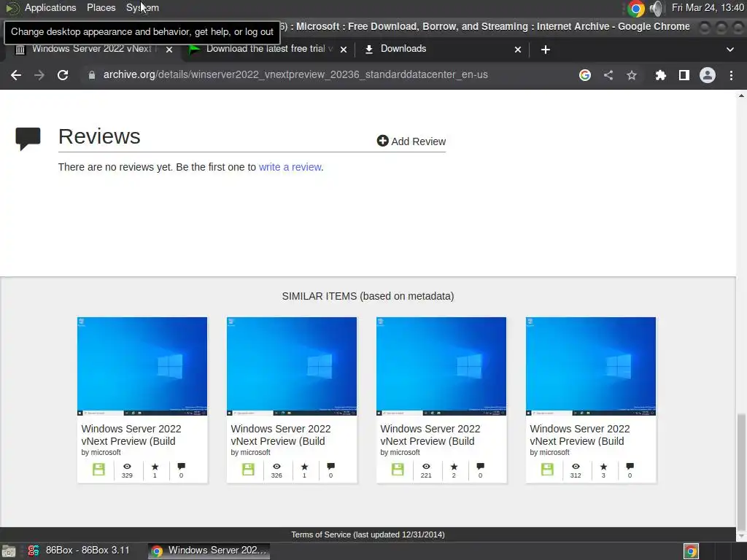Open the clock showing Fri Mar 24, 13:40

(x=708, y=7)
